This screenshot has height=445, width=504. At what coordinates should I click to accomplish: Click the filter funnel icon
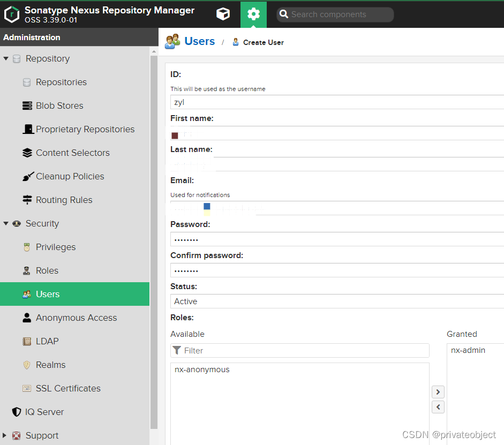coord(176,350)
